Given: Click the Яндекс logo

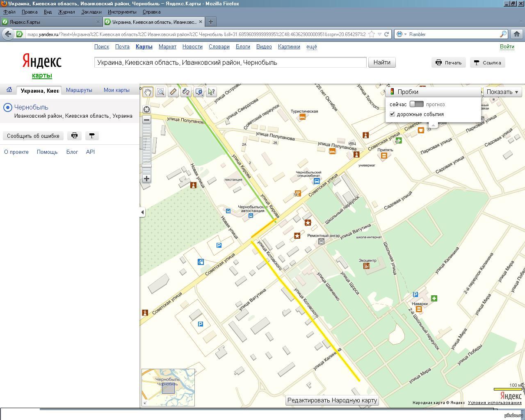Looking at the screenshot, I should point(42,61).
